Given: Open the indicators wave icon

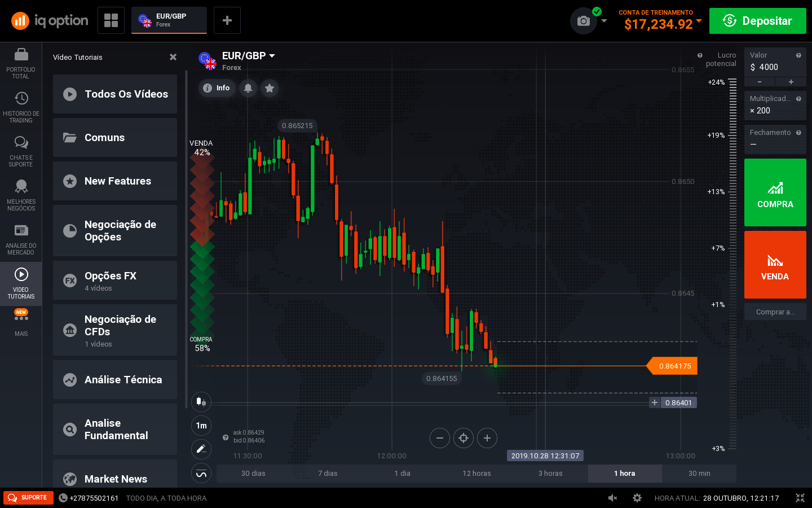Looking at the screenshot, I should tap(201, 474).
